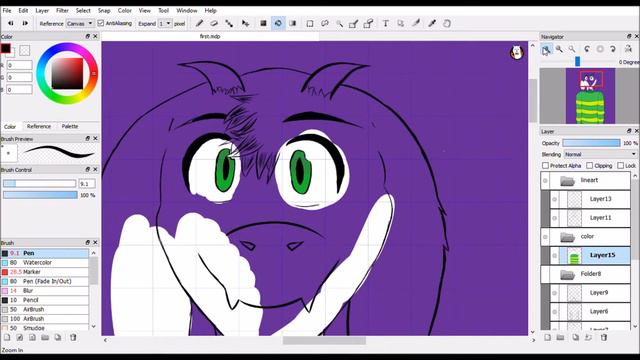
Task: Select the Eraser tool in the toolbar
Action: [x=214, y=23]
